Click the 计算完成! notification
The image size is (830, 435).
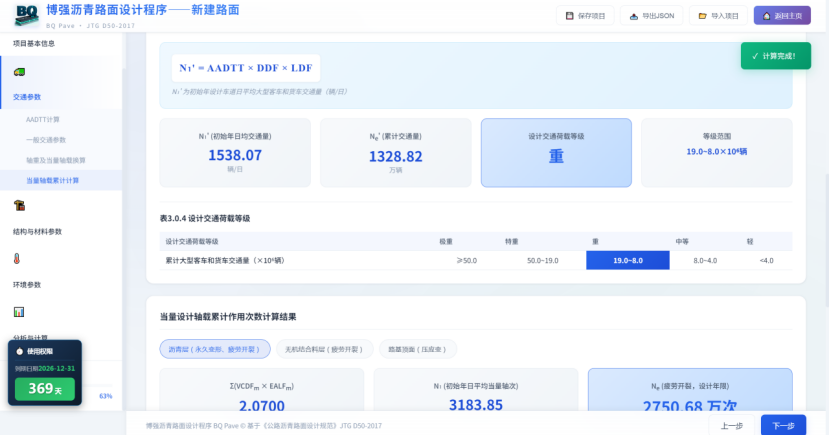[775, 56]
